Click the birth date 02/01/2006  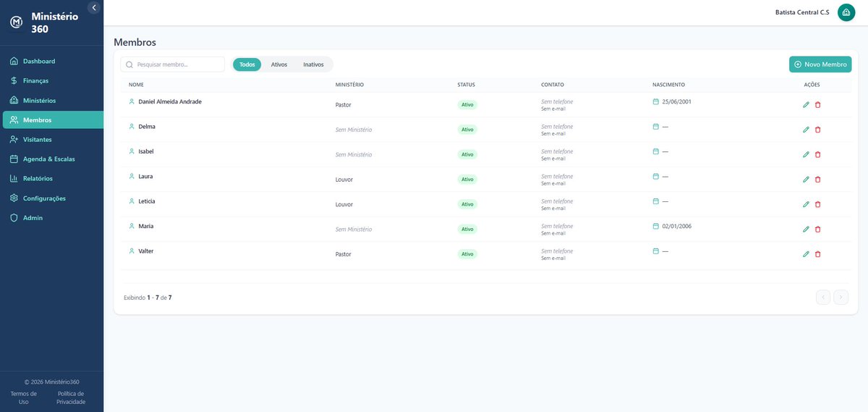pos(676,226)
